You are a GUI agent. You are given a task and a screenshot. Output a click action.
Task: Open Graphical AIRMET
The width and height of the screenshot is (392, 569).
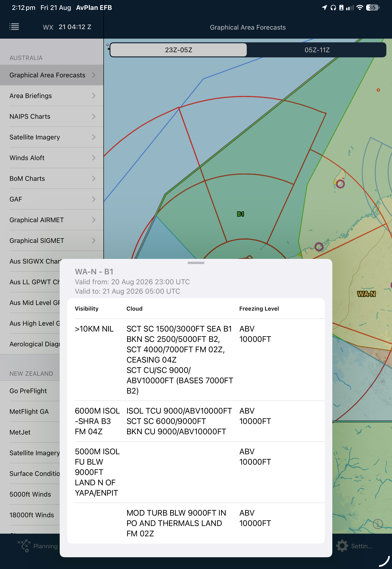[x=51, y=220]
